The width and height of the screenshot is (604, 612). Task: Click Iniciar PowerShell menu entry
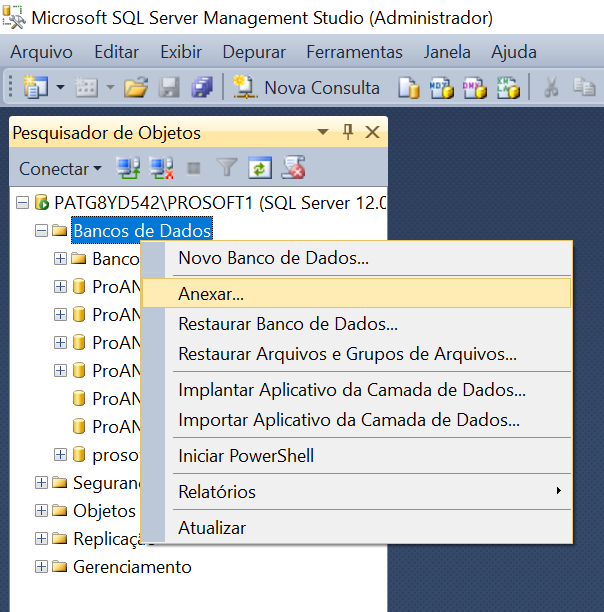click(246, 456)
